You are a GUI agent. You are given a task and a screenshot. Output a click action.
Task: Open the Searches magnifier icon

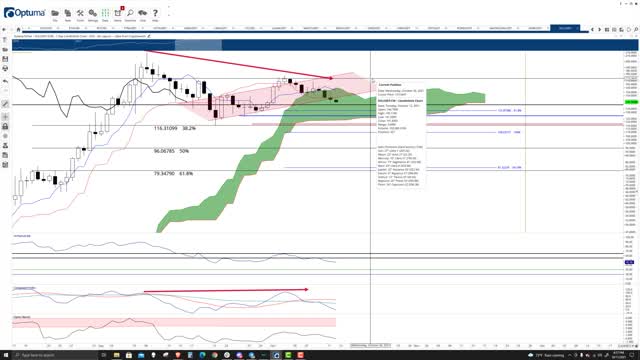pos(130,13)
